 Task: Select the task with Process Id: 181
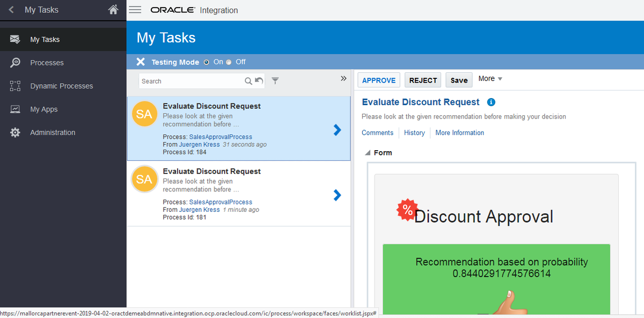click(x=239, y=194)
